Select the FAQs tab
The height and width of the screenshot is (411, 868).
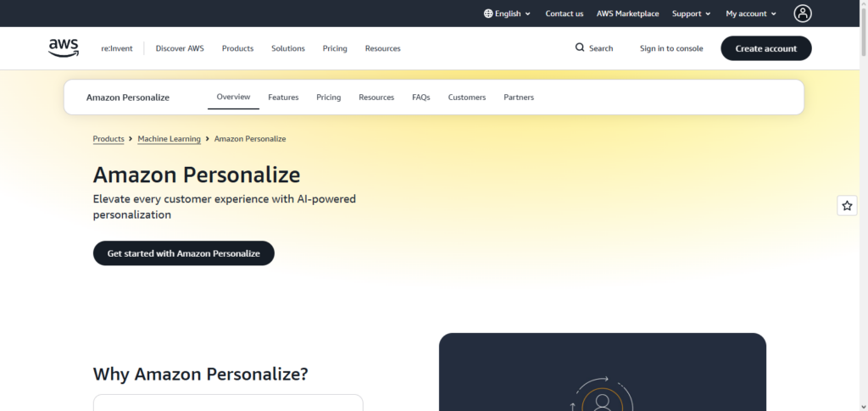(x=421, y=97)
